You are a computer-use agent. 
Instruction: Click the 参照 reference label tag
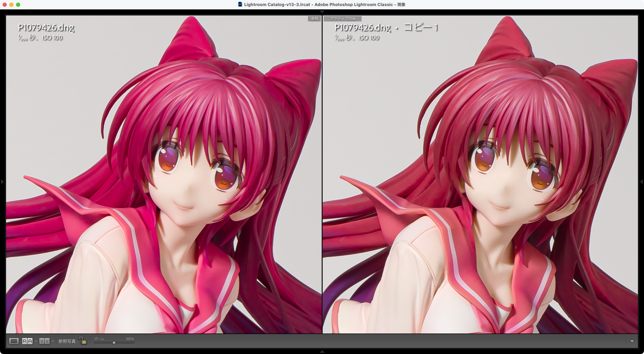point(315,19)
